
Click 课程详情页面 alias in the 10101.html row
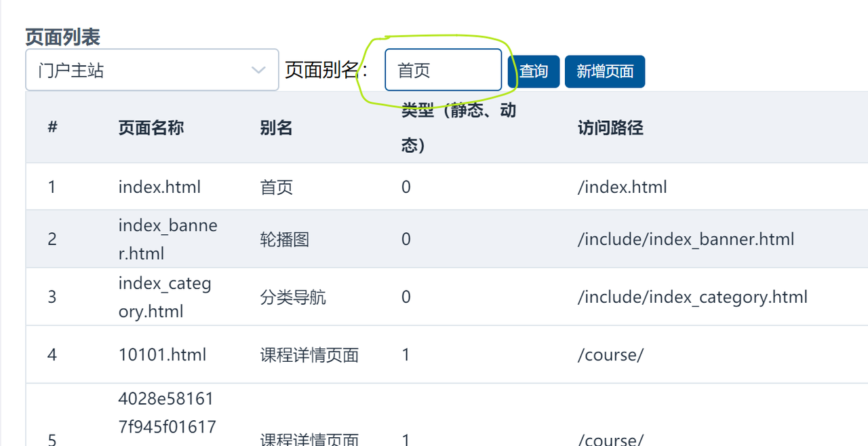point(309,354)
